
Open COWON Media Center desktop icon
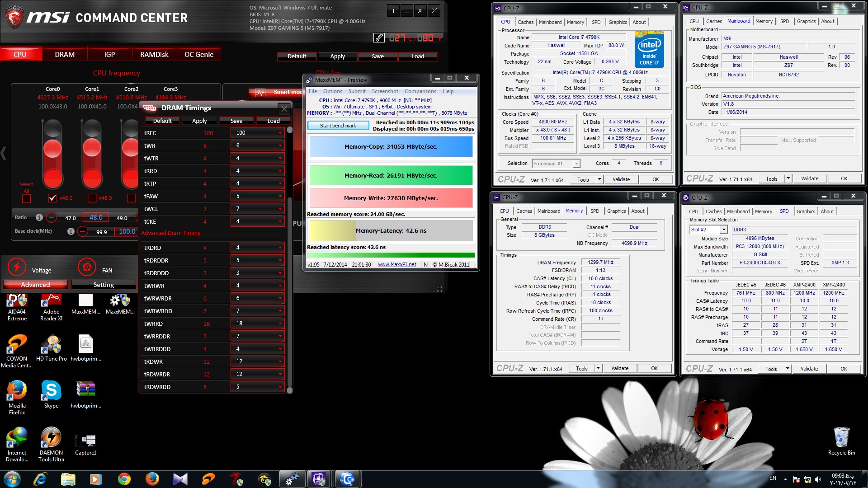tap(17, 352)
